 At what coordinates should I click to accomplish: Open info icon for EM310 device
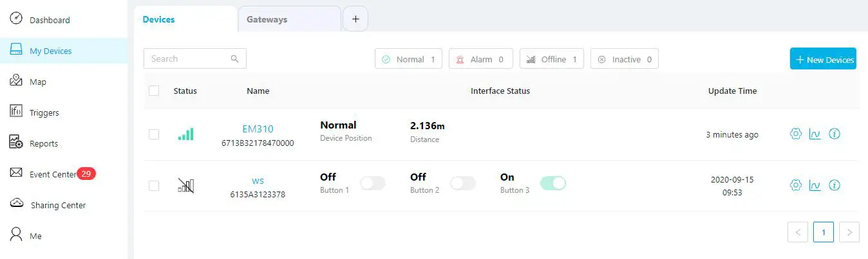coord(835,134)
